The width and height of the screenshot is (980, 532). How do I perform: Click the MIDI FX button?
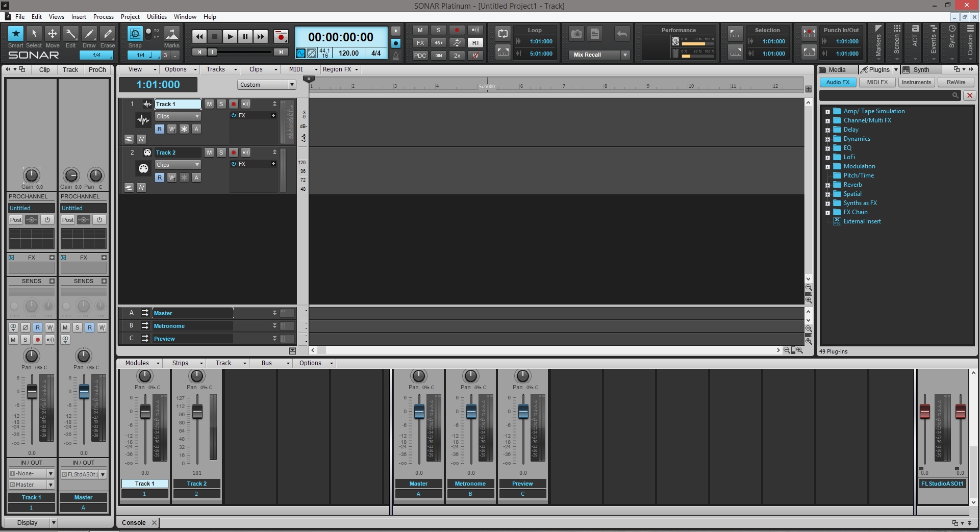pyautogui.click(x=877, y=82)
